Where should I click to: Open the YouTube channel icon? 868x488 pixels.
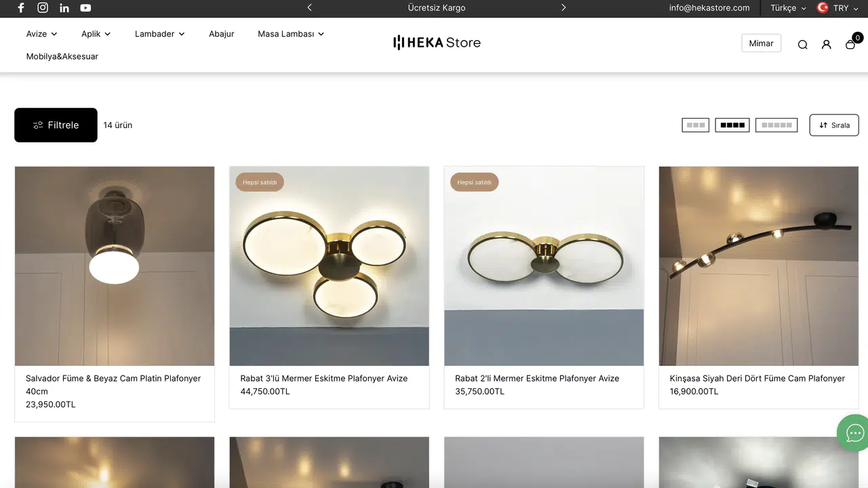(x=85, y=8)
